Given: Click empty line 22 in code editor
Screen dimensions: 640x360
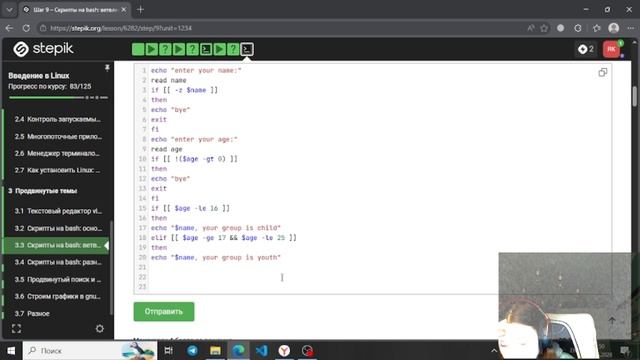Looking at the screenshot, I should click(x=380, y=277).
